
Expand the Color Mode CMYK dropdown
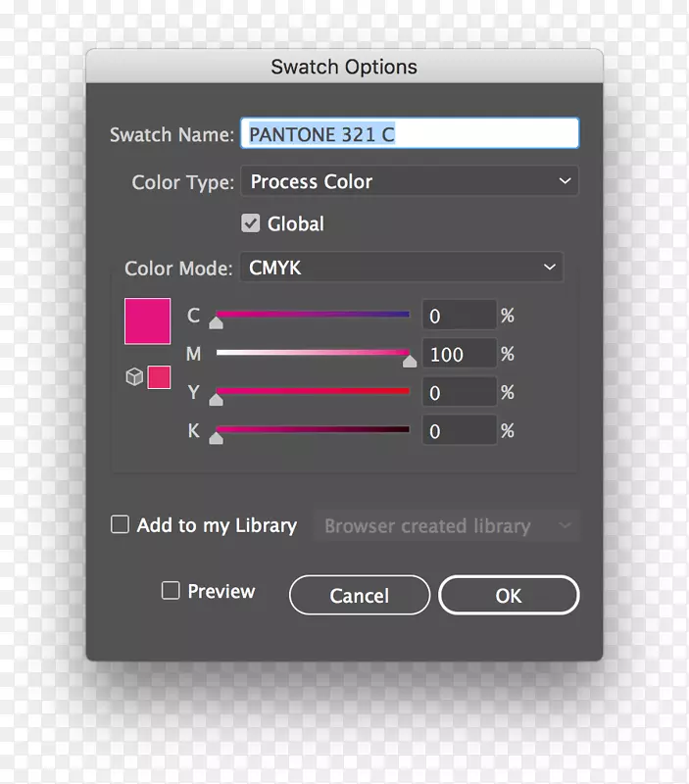402,267
